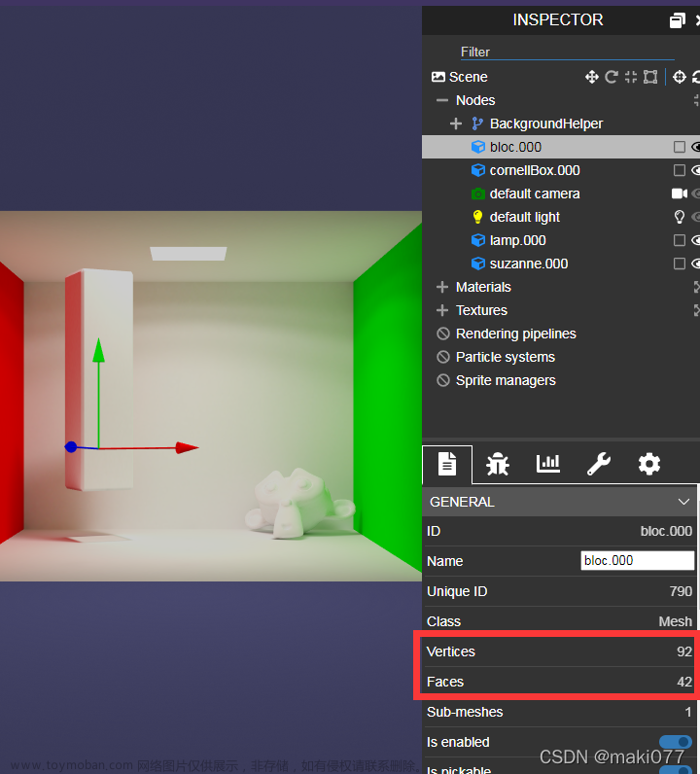The height and width of the screenshot is (774, 700).
Task: Open the Settings gear tab
Action: [x=649, y=465]
